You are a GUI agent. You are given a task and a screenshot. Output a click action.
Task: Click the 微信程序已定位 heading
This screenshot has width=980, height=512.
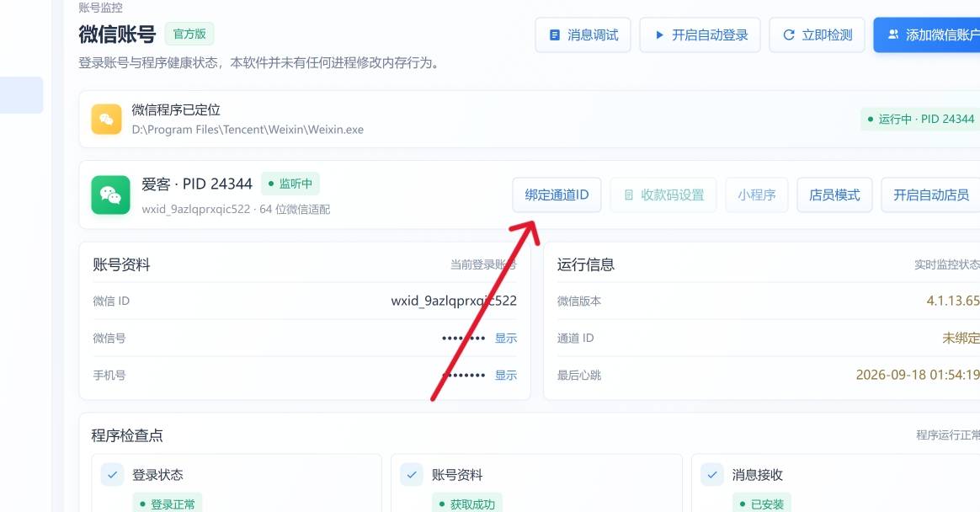tap(176, 110)
